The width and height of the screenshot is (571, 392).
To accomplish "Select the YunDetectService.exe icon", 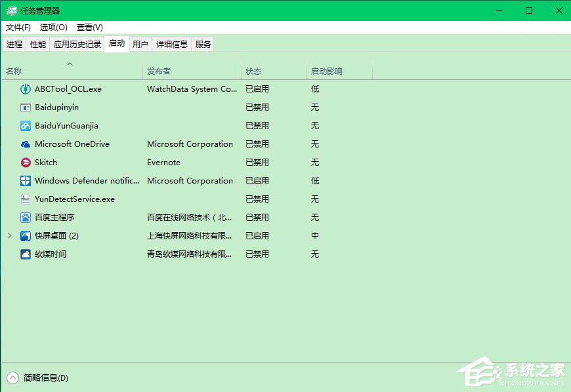I will pos(25,199).
